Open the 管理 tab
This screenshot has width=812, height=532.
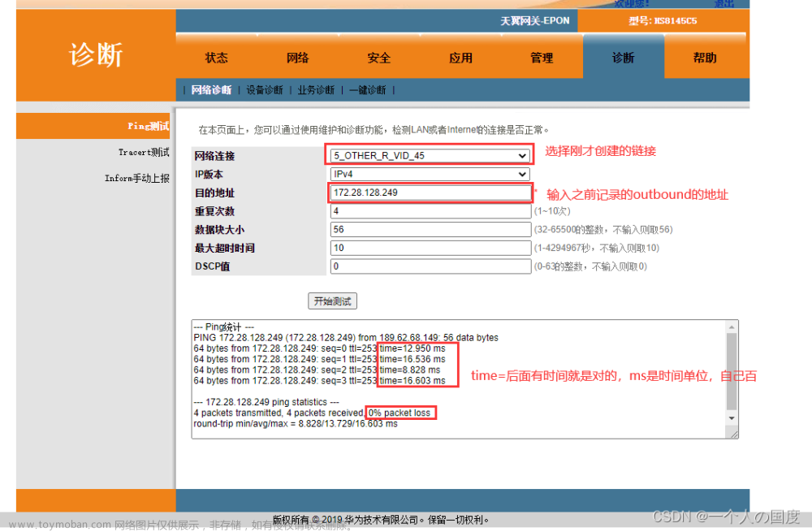[542, 58]
